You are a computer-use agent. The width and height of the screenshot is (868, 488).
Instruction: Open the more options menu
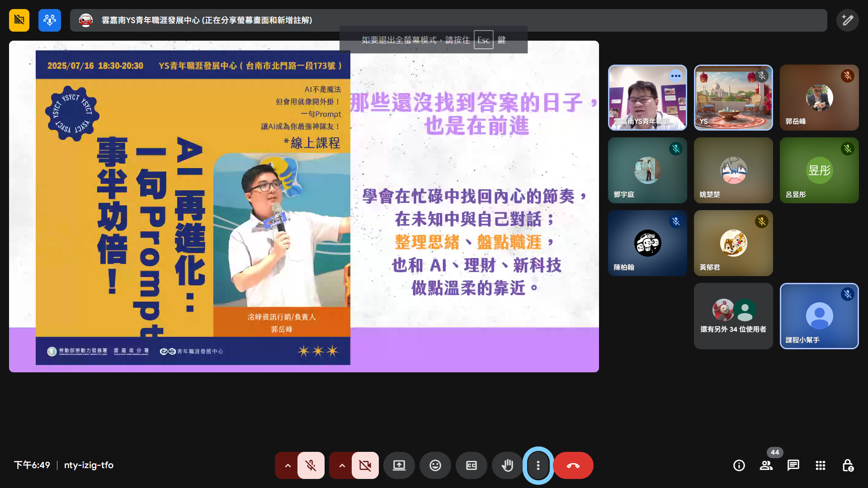pos(538,465)
